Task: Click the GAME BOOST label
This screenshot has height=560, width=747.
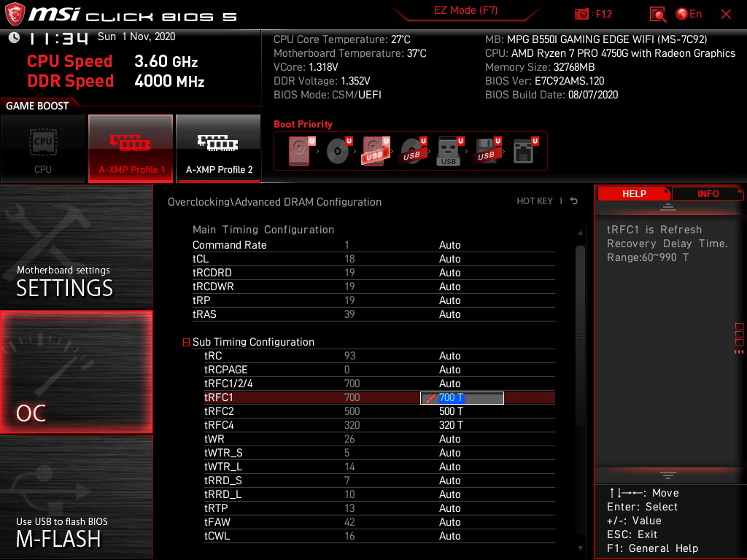Action: pos(37,106)
